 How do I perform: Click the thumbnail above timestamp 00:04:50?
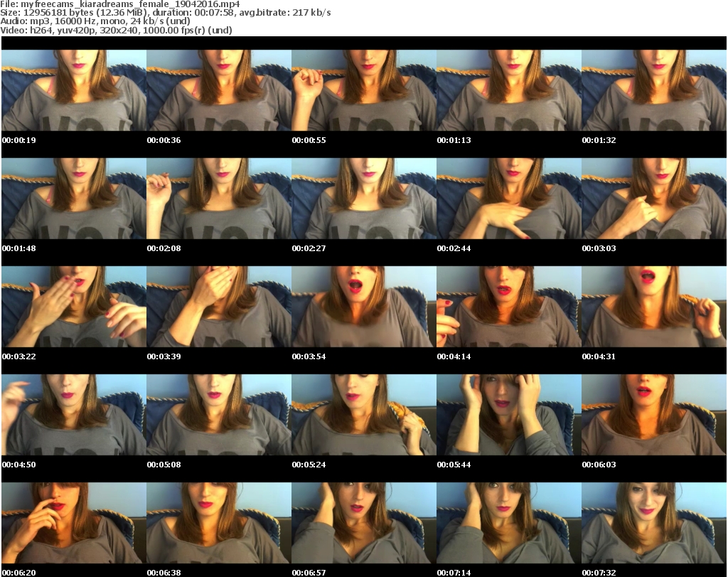[74, 415]
